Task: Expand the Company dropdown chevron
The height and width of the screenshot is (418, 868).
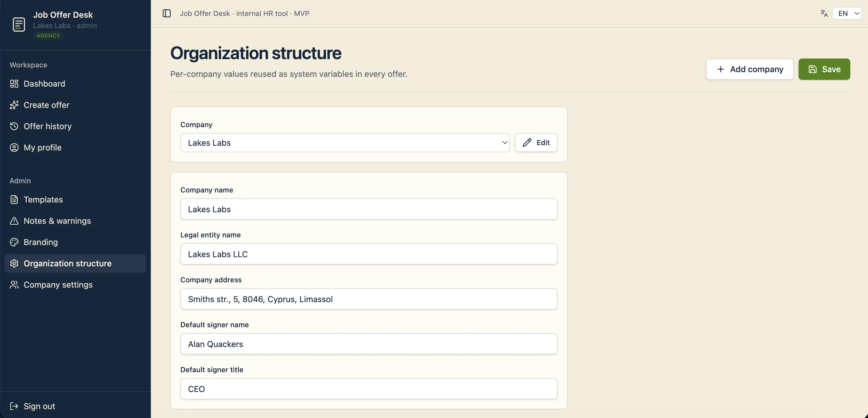Action: click(x=504, y=142)
